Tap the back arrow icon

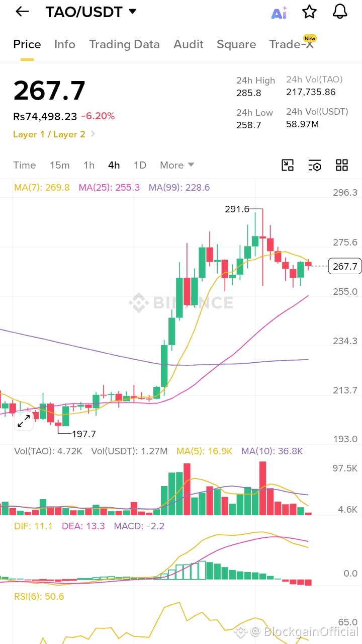(22, 12)
